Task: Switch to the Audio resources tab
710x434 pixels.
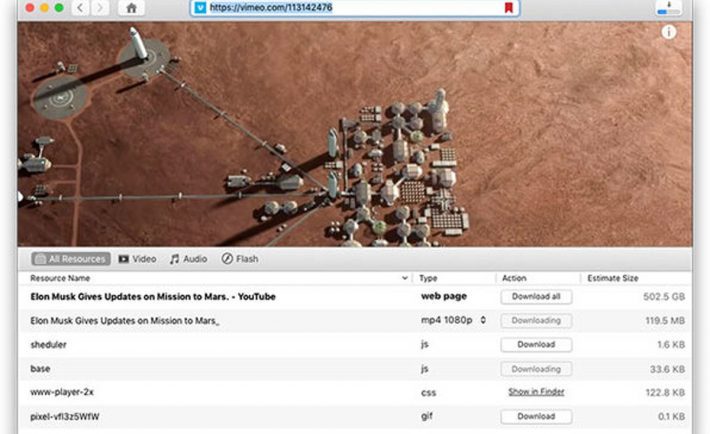Action: (x=188, y=259)
